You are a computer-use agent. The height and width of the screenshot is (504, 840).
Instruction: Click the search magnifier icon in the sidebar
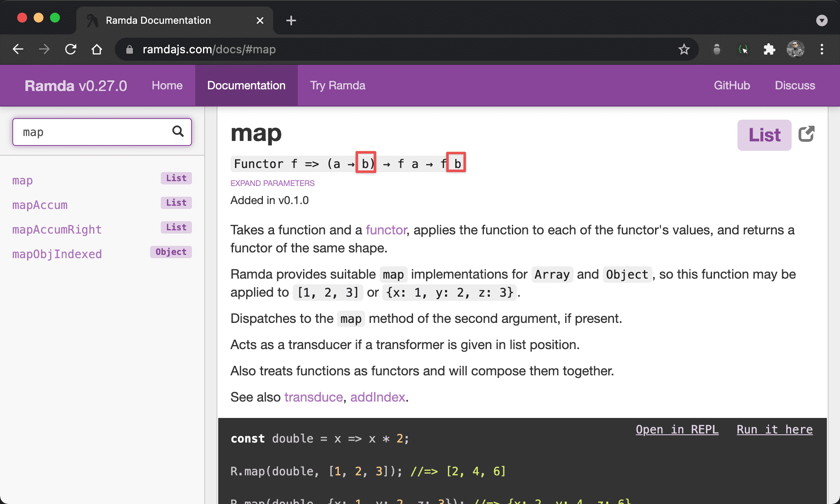point(178,131)
